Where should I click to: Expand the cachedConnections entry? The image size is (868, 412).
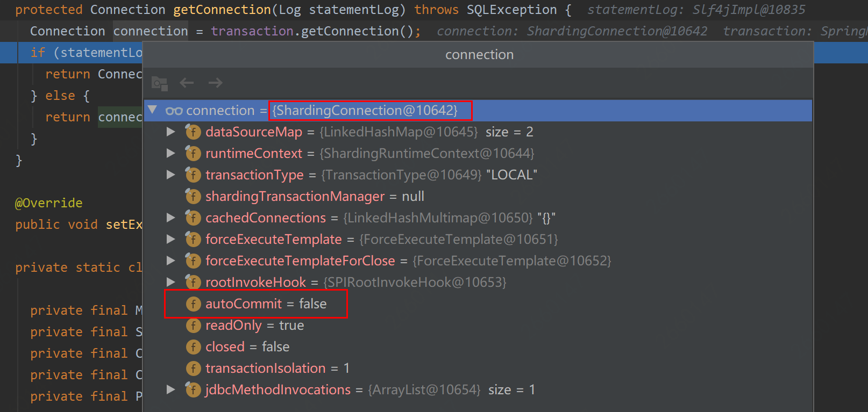pos(171,218)
